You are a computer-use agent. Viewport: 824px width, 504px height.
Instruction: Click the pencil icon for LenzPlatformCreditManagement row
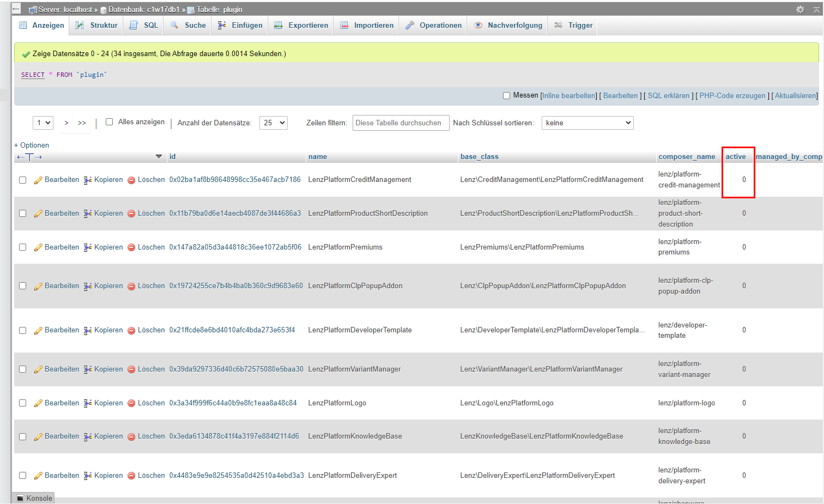click(x=38, y=180)
